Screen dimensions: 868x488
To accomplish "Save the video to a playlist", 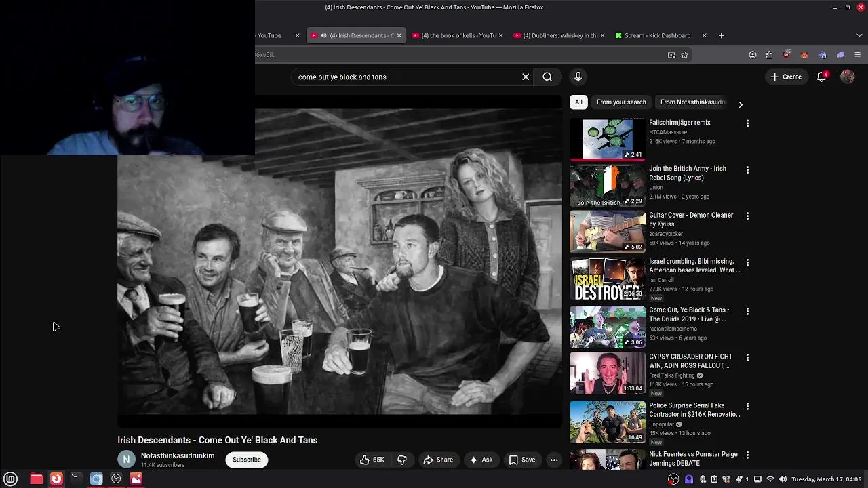I will tap(522, 460).
